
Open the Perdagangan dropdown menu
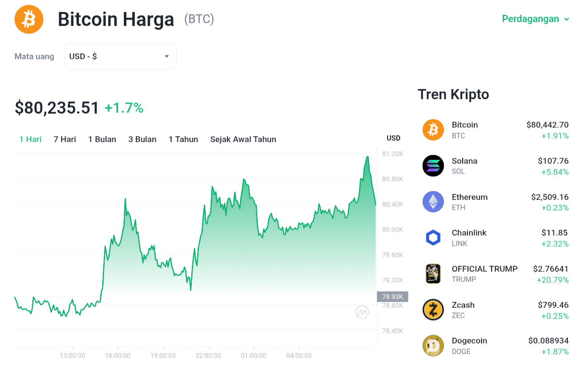[535, 19]
